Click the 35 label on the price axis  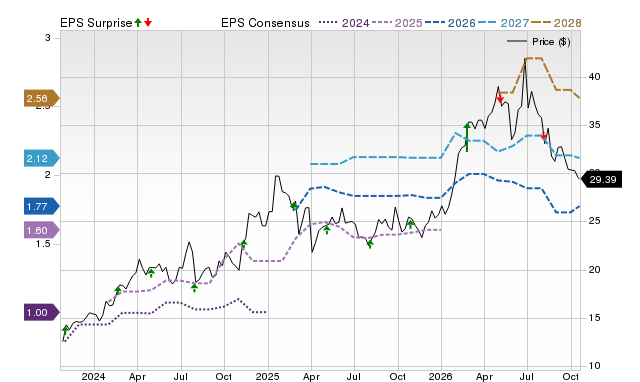tap(594, 125)
